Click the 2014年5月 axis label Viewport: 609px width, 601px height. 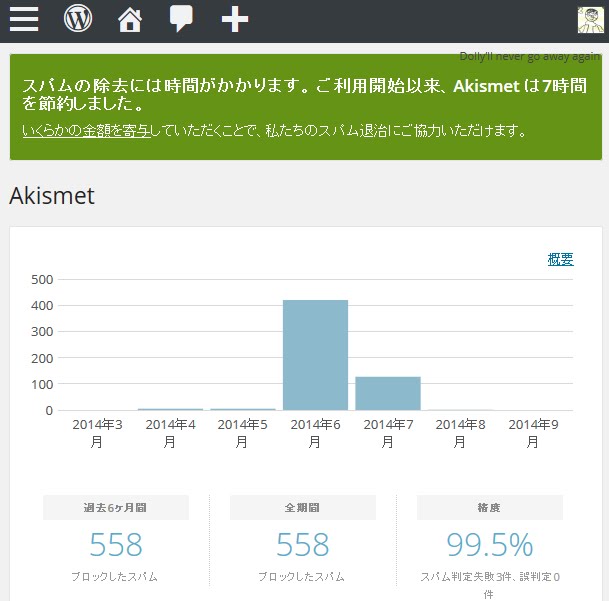pos(242,433)
